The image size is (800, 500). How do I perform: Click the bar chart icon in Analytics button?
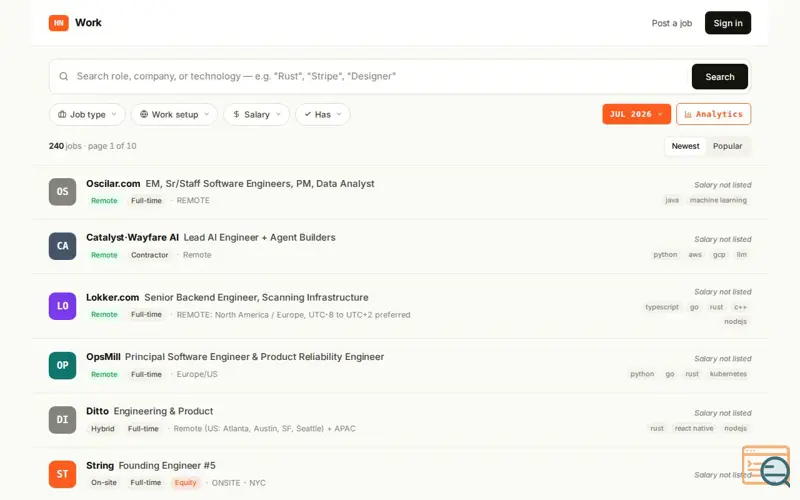(688, 114)
